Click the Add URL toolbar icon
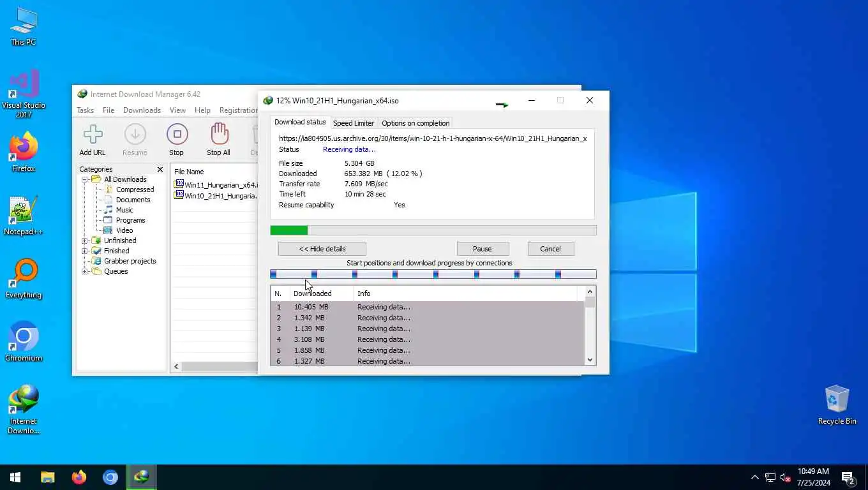Image resolution: width=868 pixels, height=490 pixels. pos(93,135)
